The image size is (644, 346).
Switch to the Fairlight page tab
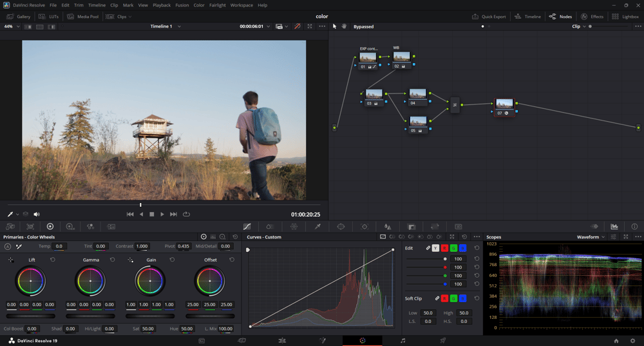tap(402, 341)
